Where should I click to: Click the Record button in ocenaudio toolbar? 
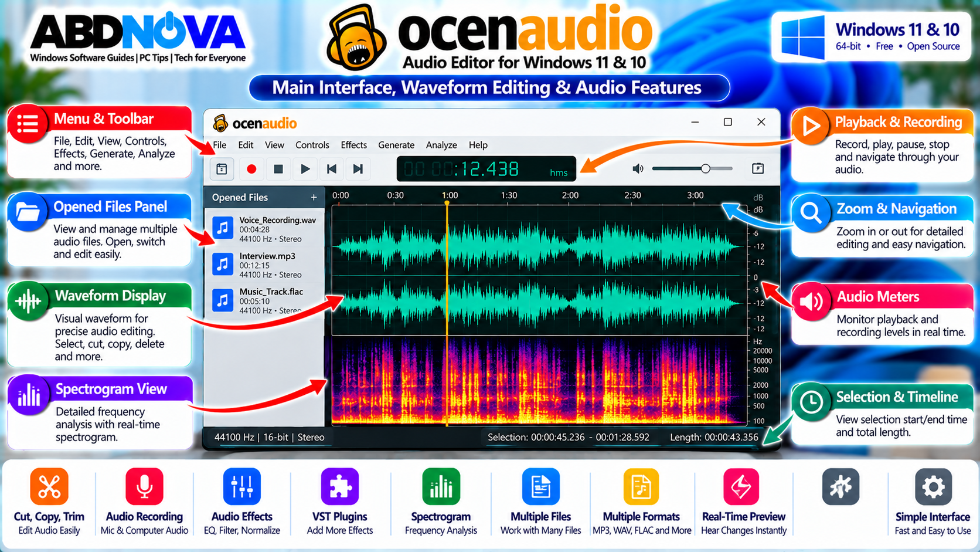click(x=251, y=169)
